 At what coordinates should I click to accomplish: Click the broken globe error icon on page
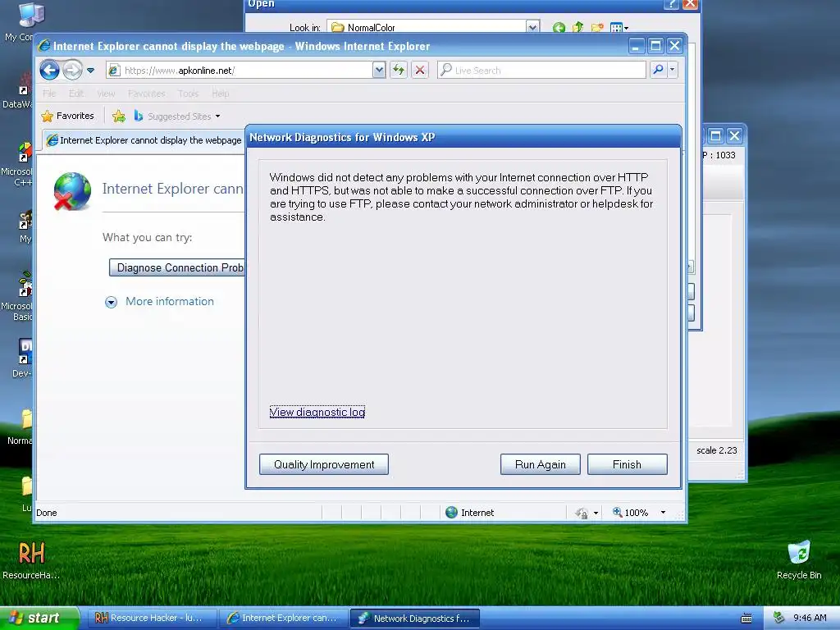[72, 191]
